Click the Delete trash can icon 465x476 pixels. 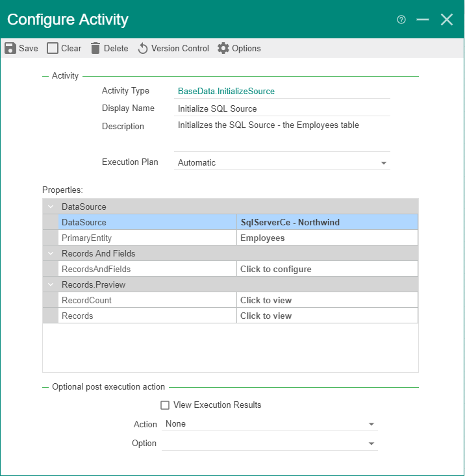(x=95, y=48)
